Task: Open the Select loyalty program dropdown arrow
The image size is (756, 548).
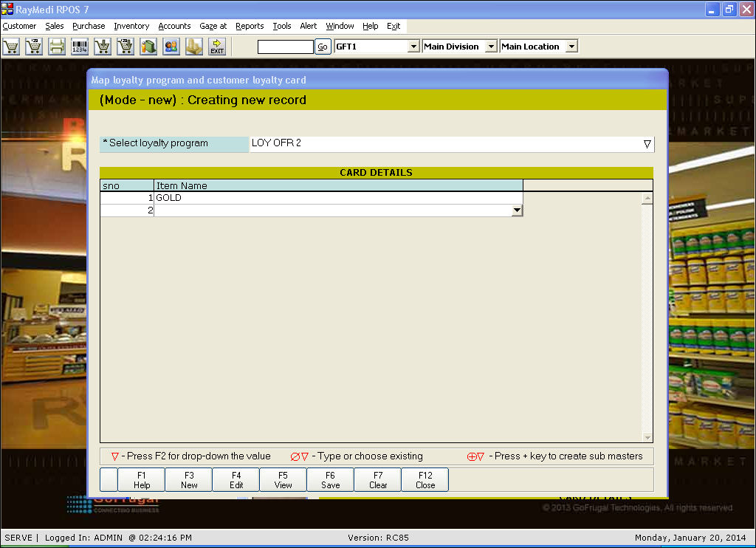Action: point(647,144)
